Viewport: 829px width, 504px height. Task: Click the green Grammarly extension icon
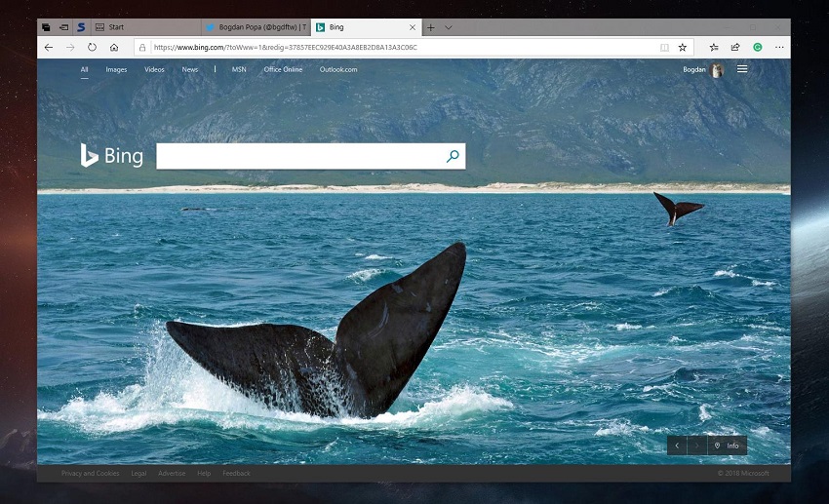coord(757,47)
